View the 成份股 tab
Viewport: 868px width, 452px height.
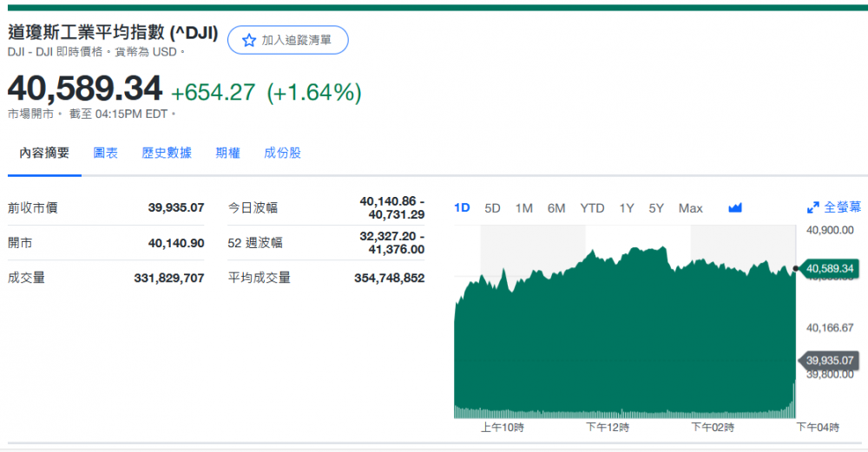(x=283, y=153)
